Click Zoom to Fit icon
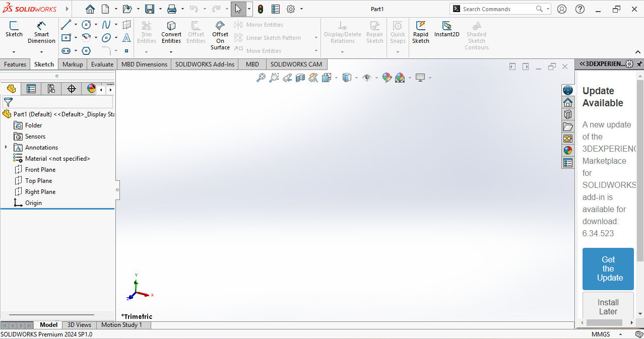This screenshot has width=644, height=339. [261, 78]
